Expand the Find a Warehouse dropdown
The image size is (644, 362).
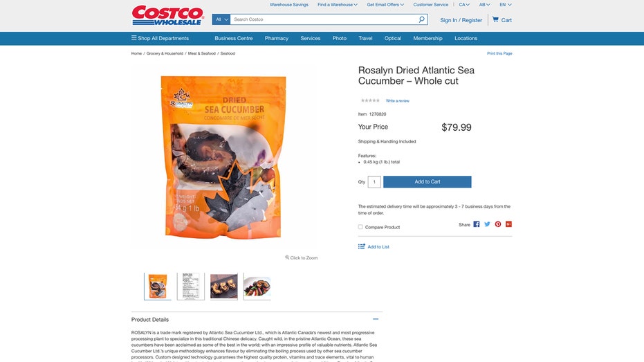337,5
